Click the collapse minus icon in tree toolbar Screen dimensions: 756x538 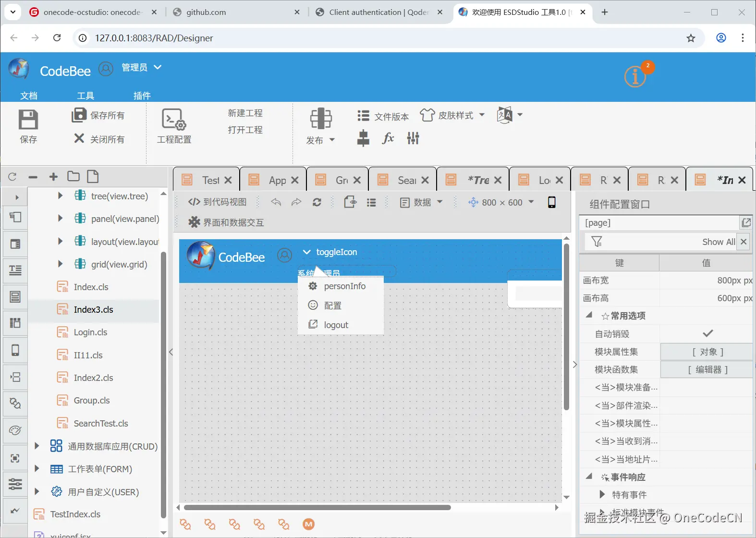point(33,177)
